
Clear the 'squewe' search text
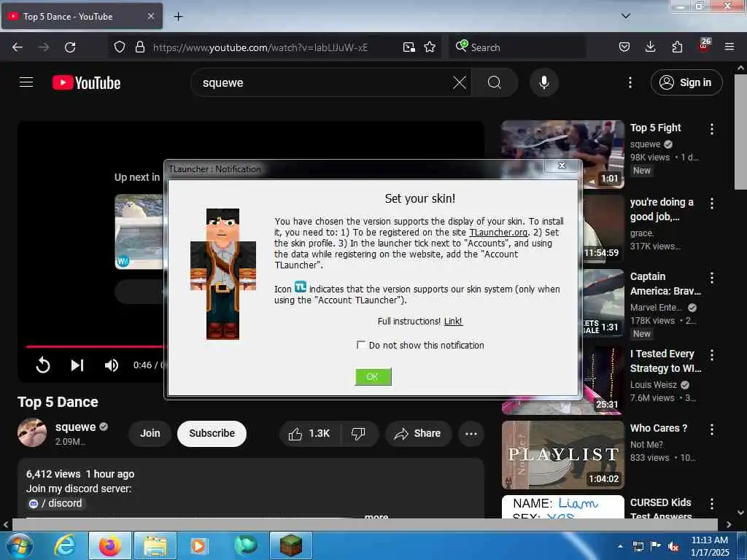(x=460, y=83)
